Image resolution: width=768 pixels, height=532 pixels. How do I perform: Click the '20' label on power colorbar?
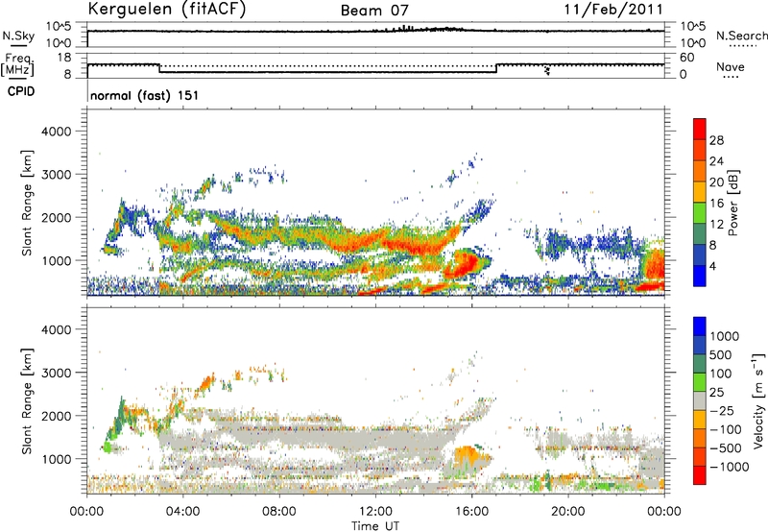tap(716, 182)
